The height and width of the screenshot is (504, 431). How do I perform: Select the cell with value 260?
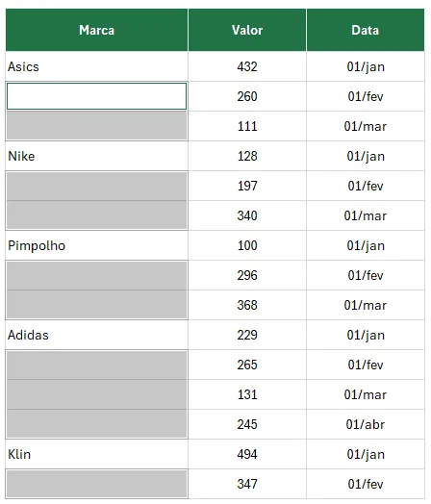click(x=247, y=96)
